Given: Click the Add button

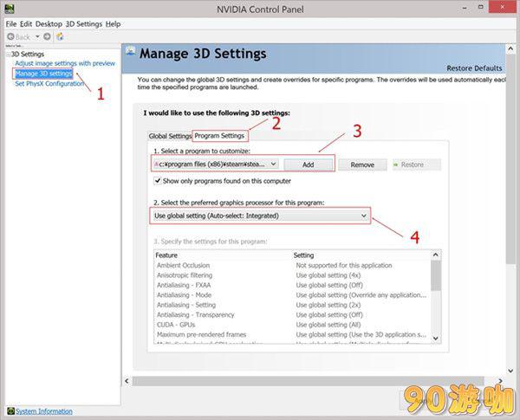Looking at the screenshot, I should click(x=308, y=165).
